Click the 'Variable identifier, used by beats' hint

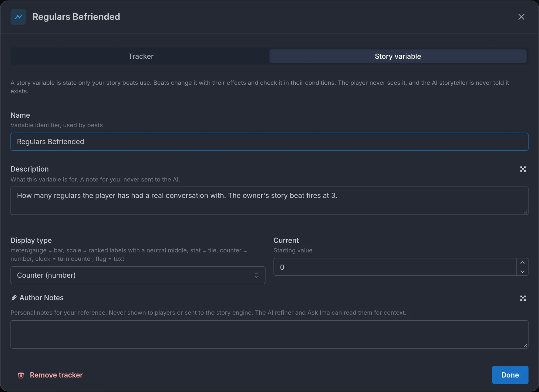click(x=57, y=125)
